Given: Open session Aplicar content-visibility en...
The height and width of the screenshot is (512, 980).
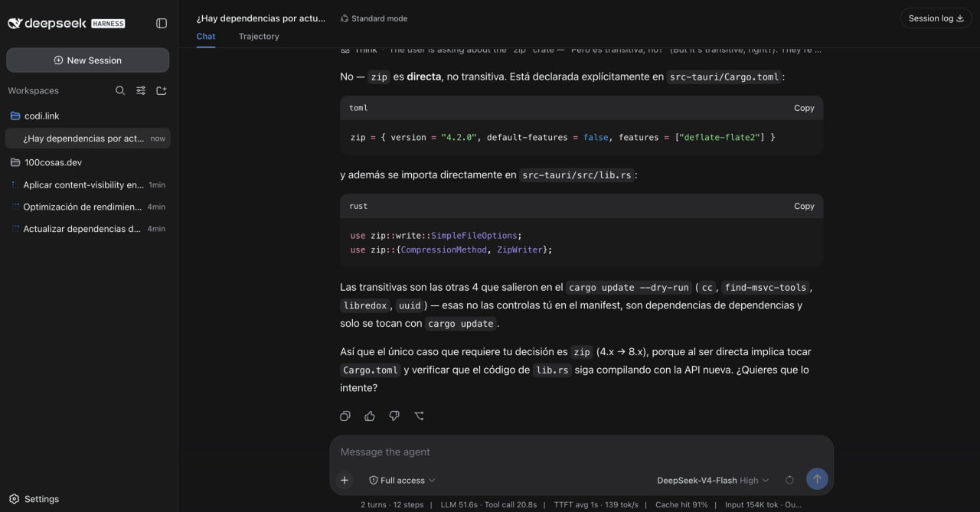Looking at the screenshot, I should pyautogui.click(x=88, y=185).
